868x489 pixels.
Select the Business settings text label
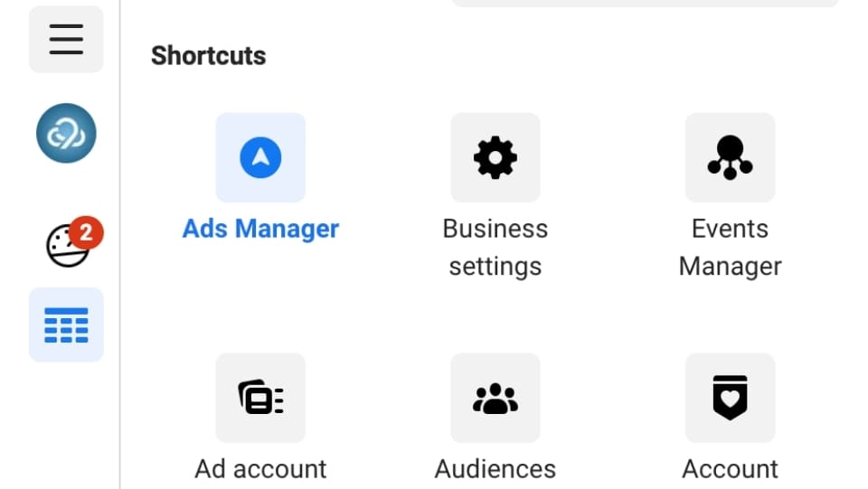(495, 248)
